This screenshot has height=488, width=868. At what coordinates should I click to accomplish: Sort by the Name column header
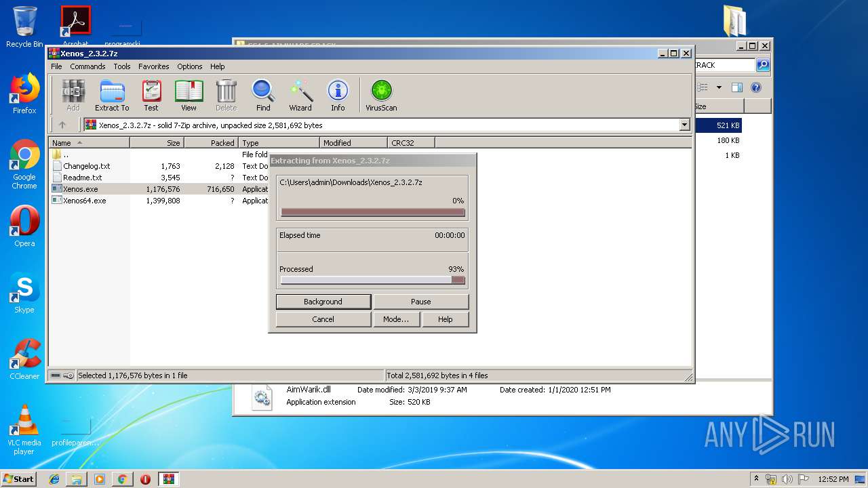[89, 143]
